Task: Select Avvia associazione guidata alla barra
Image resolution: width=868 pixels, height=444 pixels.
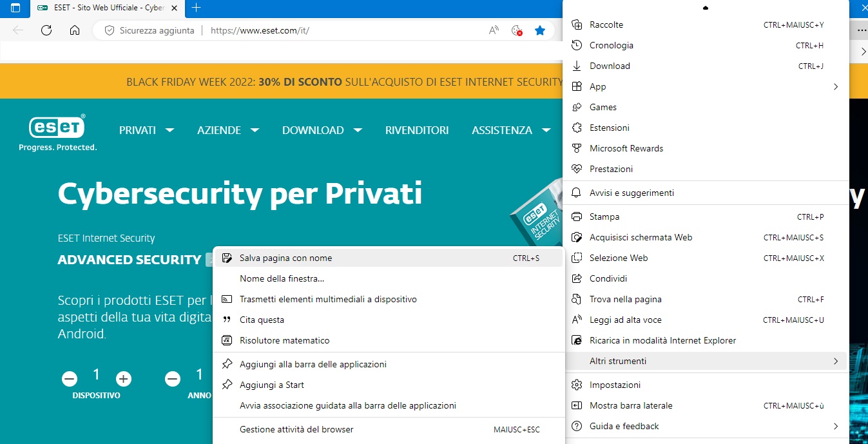Action: tap(389, 405)
